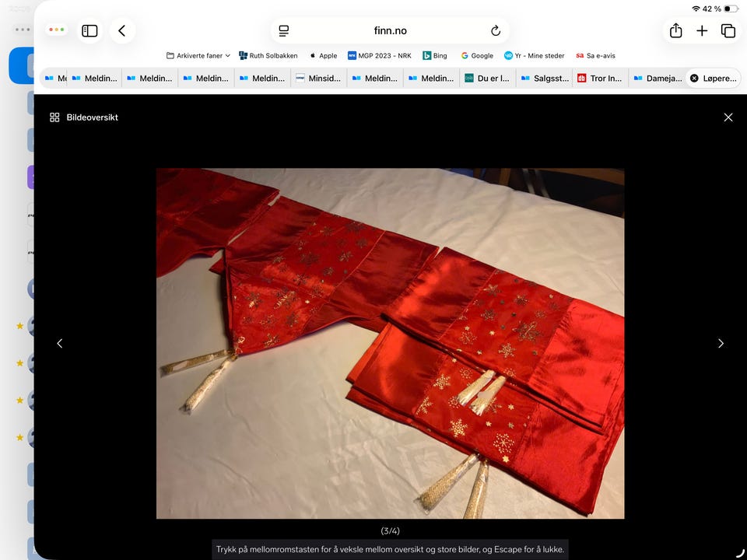Tap the battery indicator in status bar
This screenshot has height=560, width=747.
pyautogui.click(x=731, y=9)
